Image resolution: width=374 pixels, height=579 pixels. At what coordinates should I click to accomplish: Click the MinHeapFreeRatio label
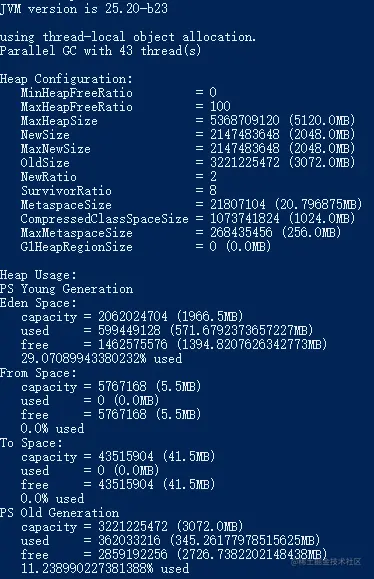click(76, 92)
